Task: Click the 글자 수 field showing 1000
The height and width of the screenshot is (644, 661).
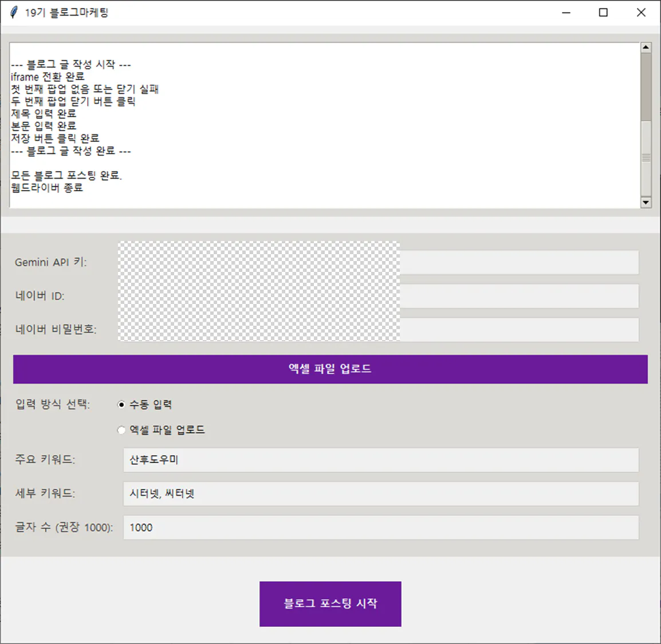Action: tap(381, 527)
